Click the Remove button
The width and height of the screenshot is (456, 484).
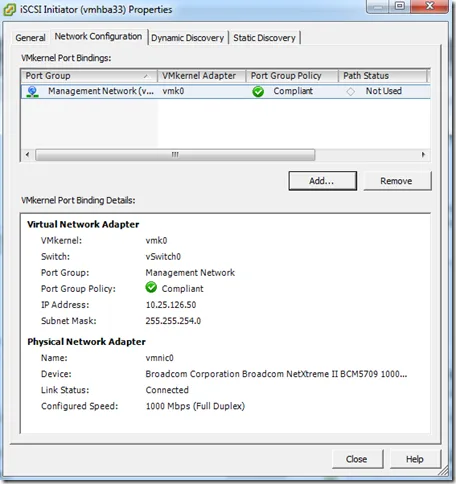click(x=397, y=181)
